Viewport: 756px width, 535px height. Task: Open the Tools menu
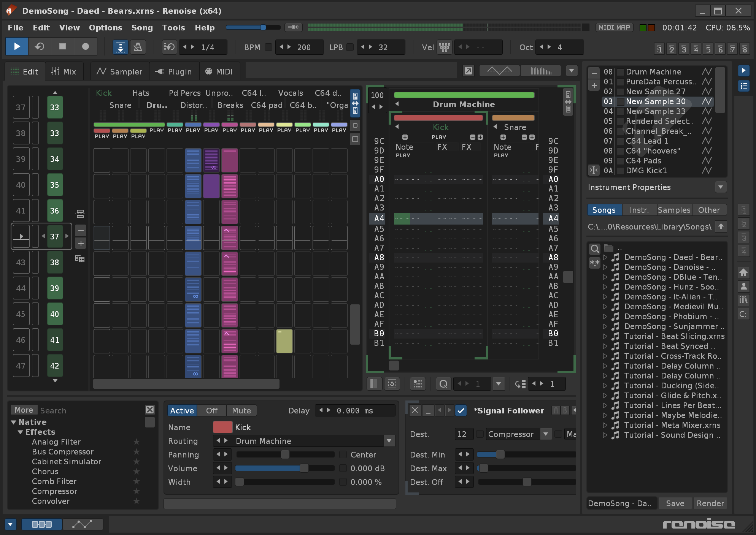point(173,27)
